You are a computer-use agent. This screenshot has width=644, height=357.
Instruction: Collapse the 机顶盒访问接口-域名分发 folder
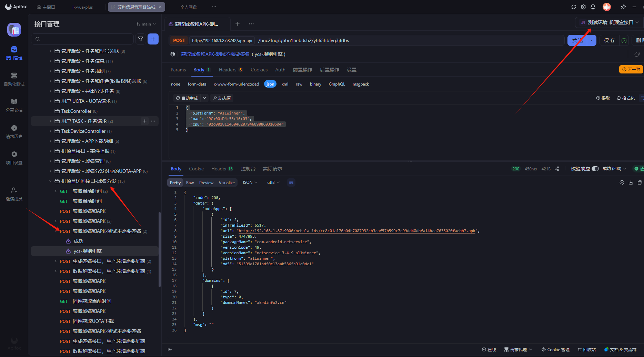pyautogui.click(x=50, y=181)
